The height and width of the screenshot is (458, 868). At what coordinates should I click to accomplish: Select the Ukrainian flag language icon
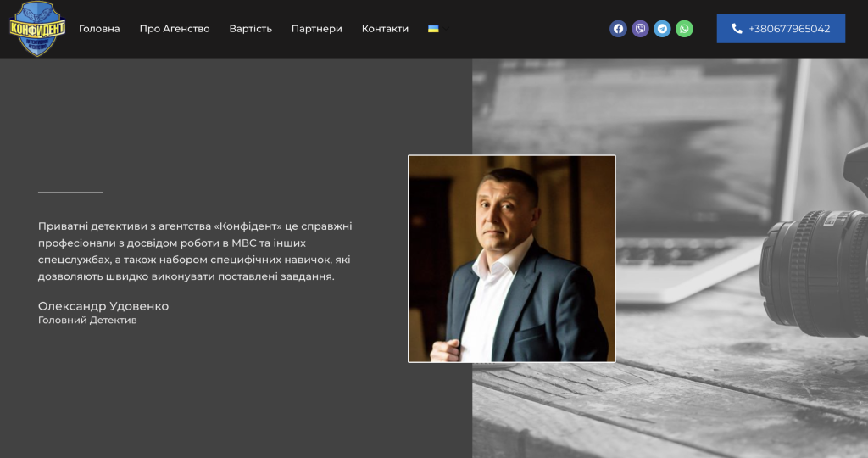pos(433,29)
